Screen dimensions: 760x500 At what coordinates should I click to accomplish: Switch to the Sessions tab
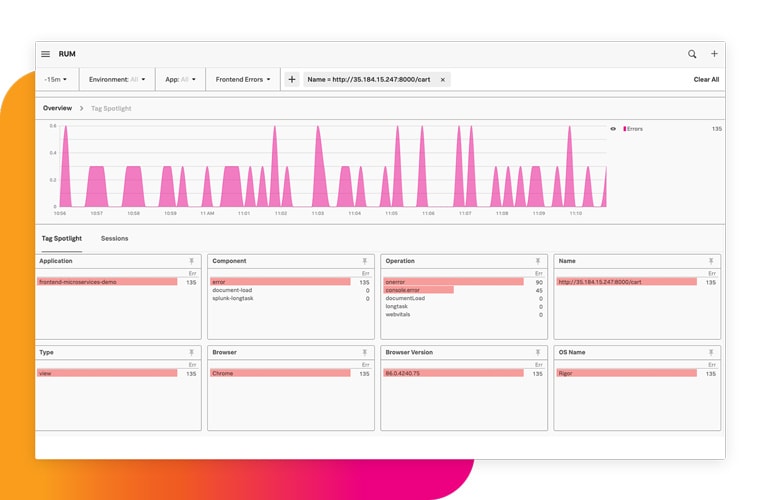tap(114, 238)
